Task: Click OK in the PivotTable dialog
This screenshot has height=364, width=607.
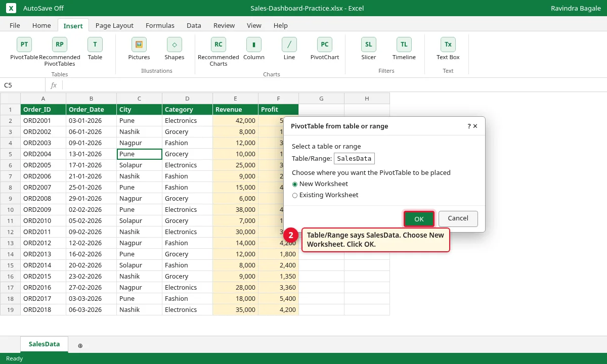Action: pyautogui.click(x=419, y=219)
